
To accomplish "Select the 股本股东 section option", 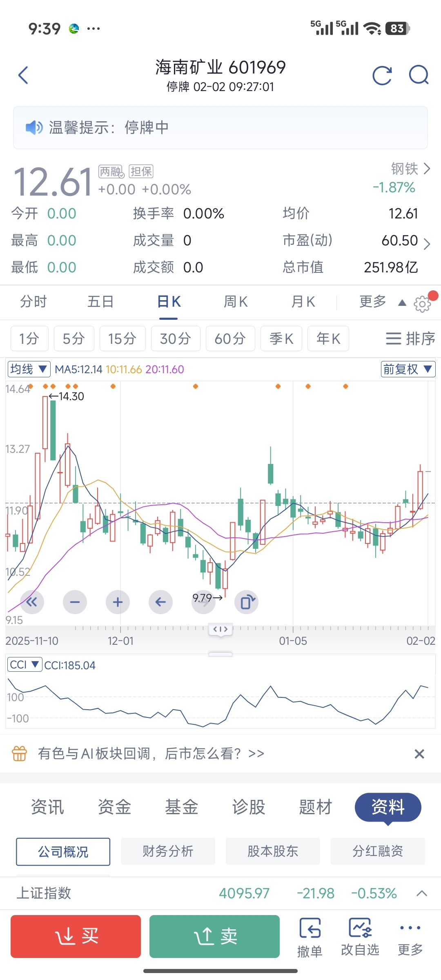I will click(273, 851).
